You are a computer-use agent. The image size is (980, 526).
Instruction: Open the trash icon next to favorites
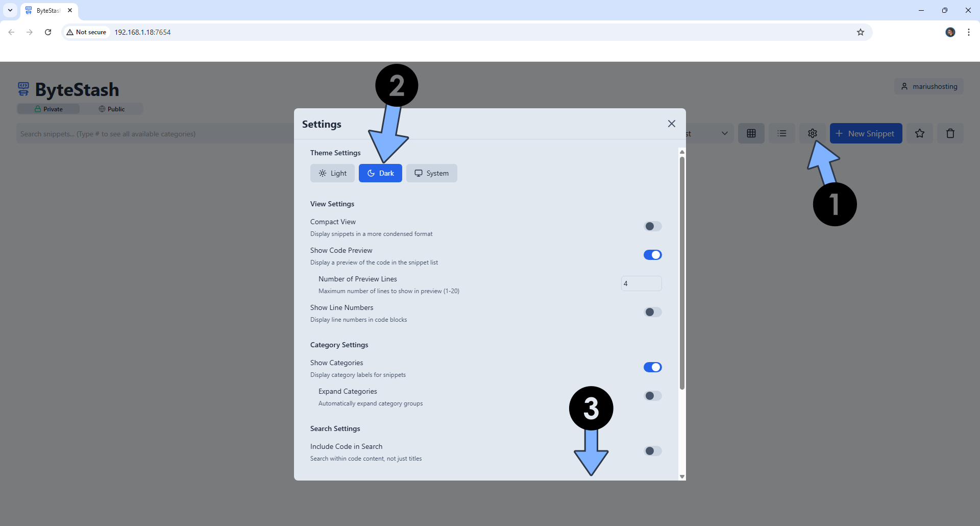(950, 133)
